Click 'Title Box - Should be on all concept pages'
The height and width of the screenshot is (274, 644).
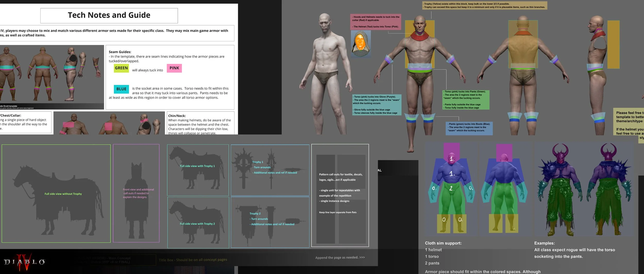pos(193,260)
